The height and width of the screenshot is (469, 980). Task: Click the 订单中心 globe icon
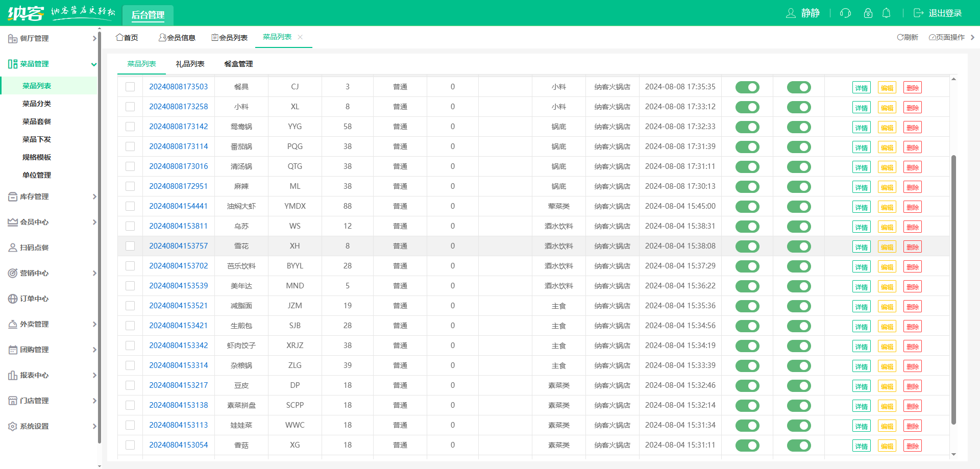tap(13, 299)
